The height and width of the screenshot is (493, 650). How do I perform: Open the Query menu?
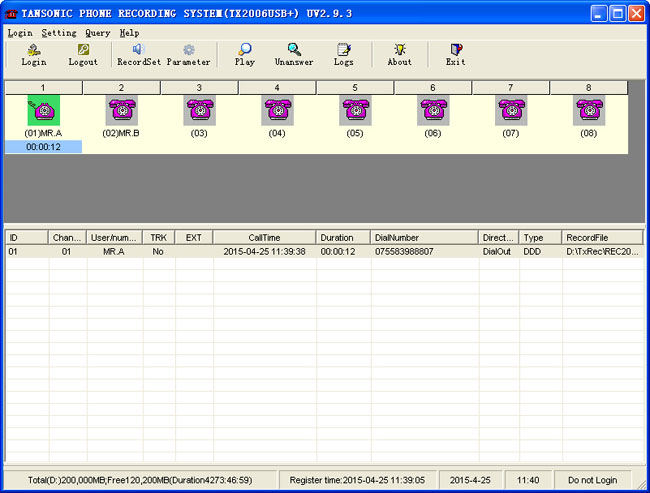(x=98, y=33)
